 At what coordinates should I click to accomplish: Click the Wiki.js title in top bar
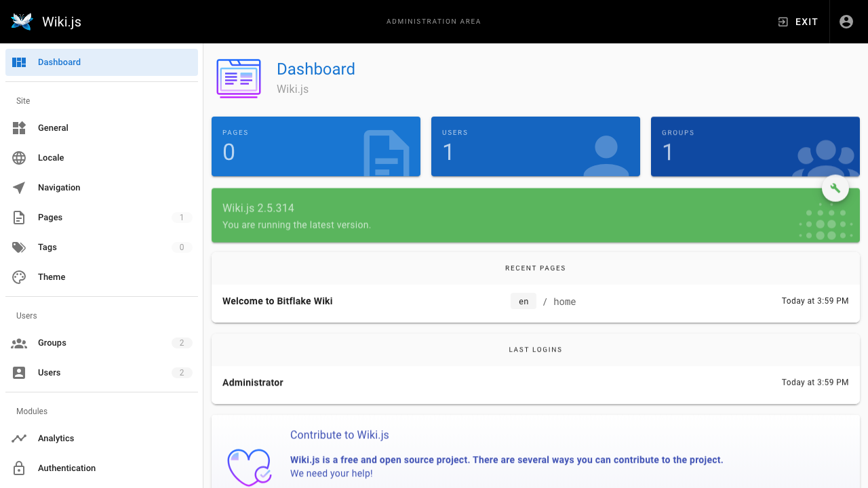[62, 22]
